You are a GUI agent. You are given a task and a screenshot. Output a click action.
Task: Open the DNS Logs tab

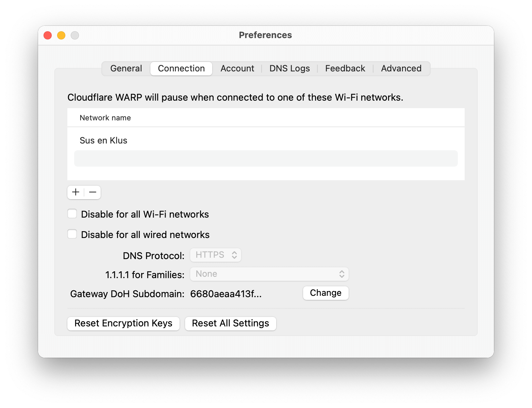coord(289,68)
